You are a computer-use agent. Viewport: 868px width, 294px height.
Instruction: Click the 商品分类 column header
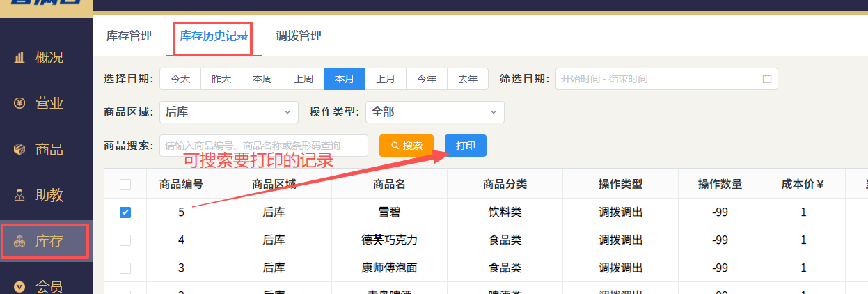[505, 185]
